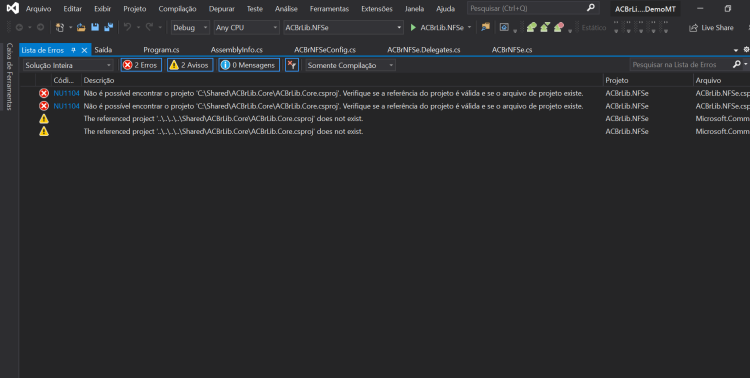750x378 pixels.
Task: Click magnifier icon in Pesquisar (Ctrl+Q) box
Action: (x=591, y=8)
